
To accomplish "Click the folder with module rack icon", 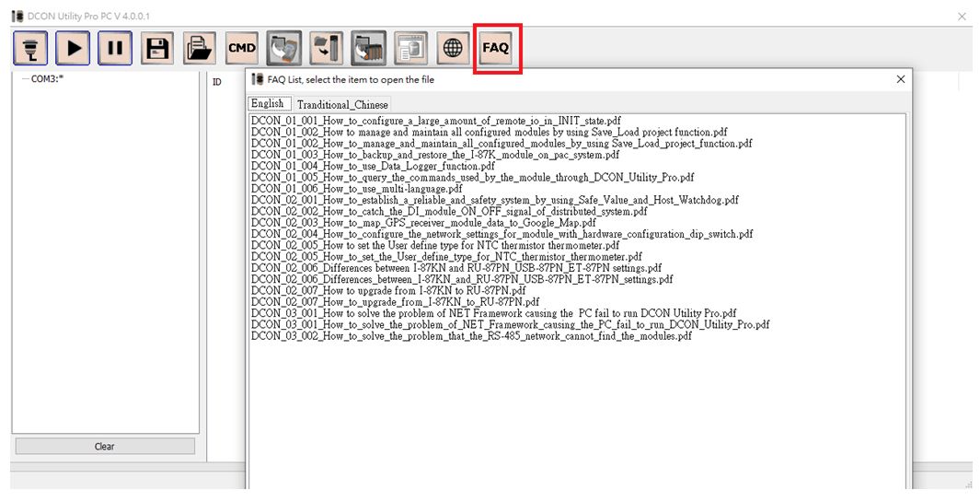I will click(x=369, y=48).
